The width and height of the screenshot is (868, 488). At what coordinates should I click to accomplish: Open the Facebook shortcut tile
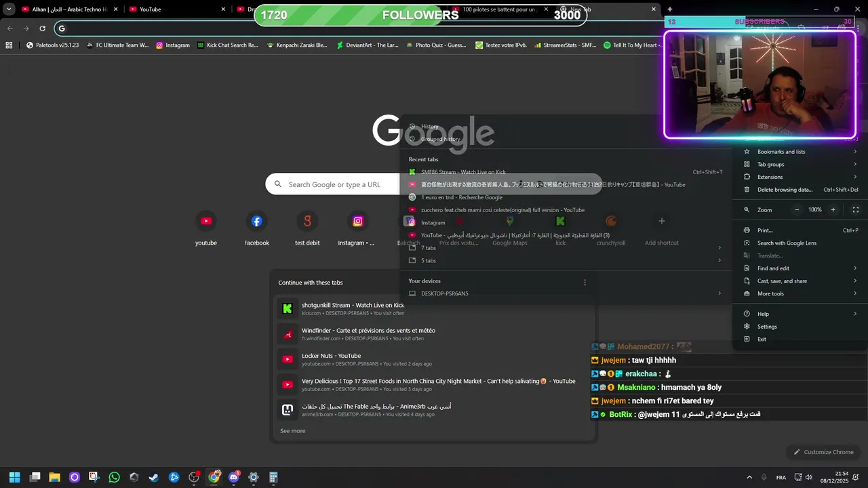coord(256,228)
